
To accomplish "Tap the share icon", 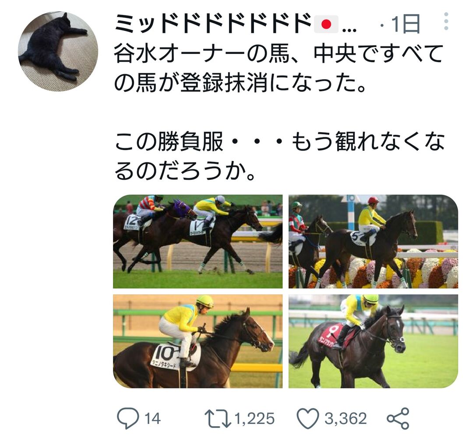I will click(x=398, y=418).
